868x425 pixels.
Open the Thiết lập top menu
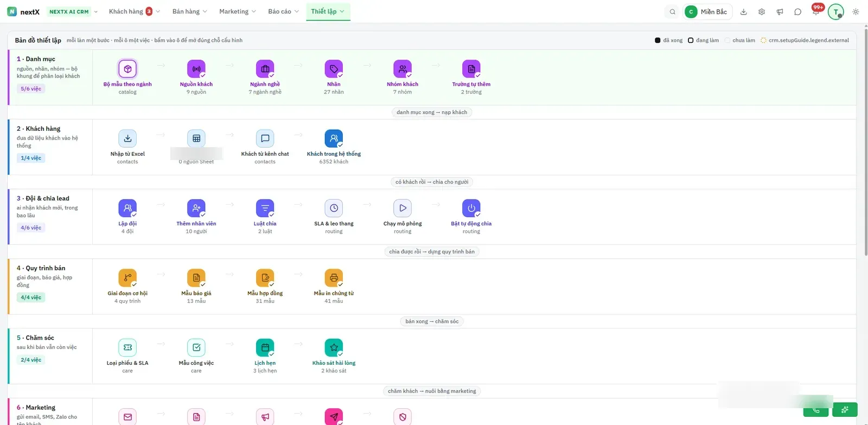(x=328, y=11)
